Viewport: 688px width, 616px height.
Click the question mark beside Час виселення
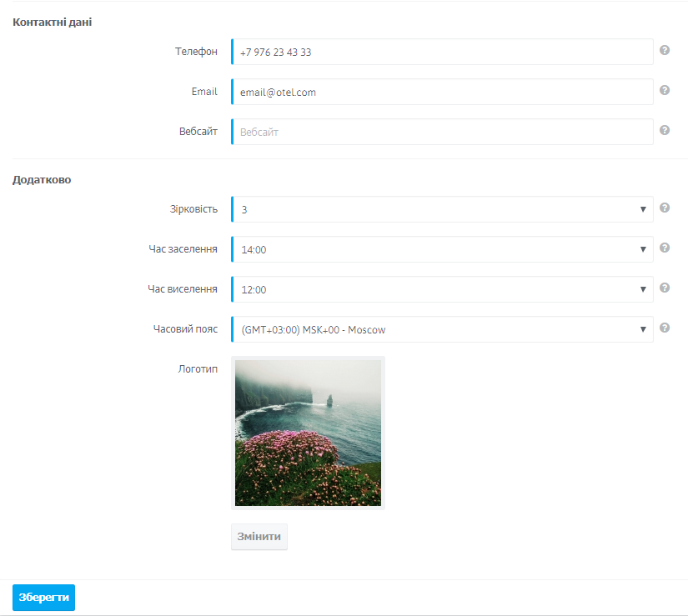[x=665, y=288]
